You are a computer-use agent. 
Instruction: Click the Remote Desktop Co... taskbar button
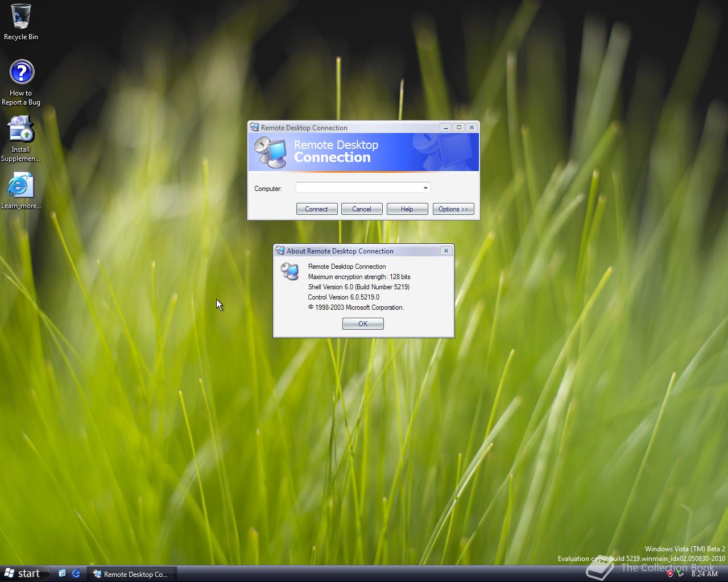click(x=131, y=574)
